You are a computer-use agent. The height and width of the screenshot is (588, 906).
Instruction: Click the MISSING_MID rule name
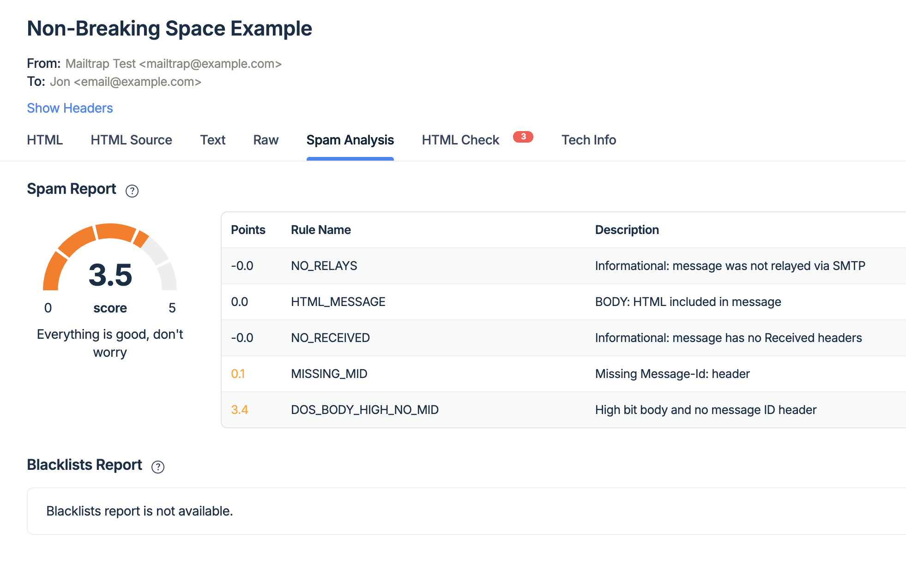point(329,374)
